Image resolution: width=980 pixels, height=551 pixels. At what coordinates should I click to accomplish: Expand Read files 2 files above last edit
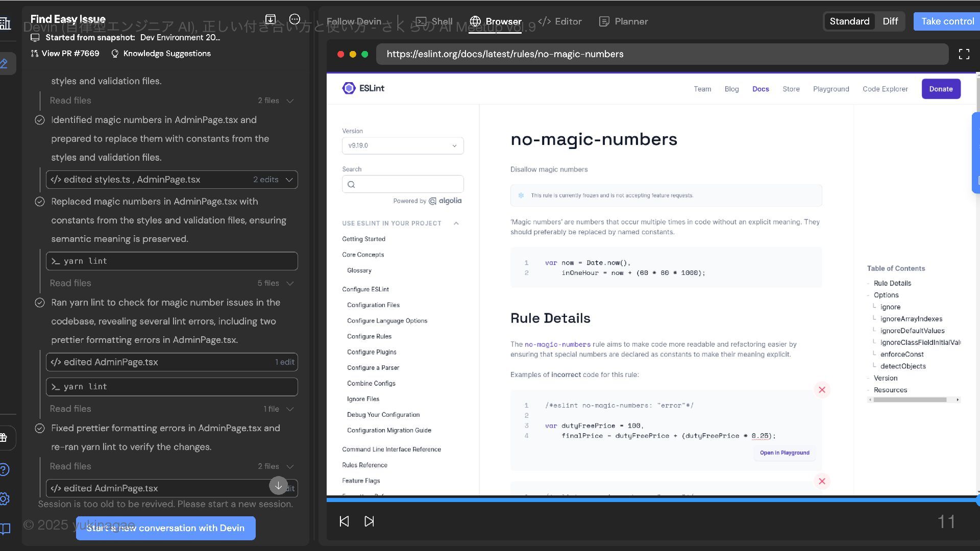click(x=171, y=466)
